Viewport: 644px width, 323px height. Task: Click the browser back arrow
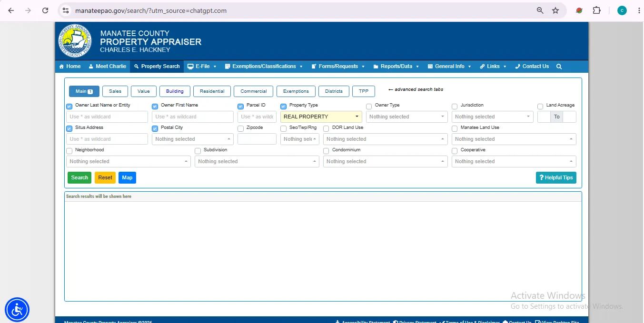point(11,10)
